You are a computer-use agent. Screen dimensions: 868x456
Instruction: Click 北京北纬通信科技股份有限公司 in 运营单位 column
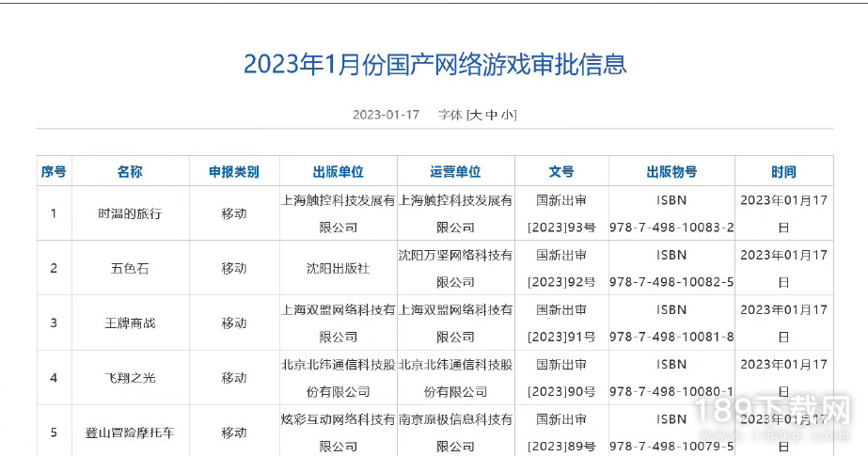coord(455,378)
